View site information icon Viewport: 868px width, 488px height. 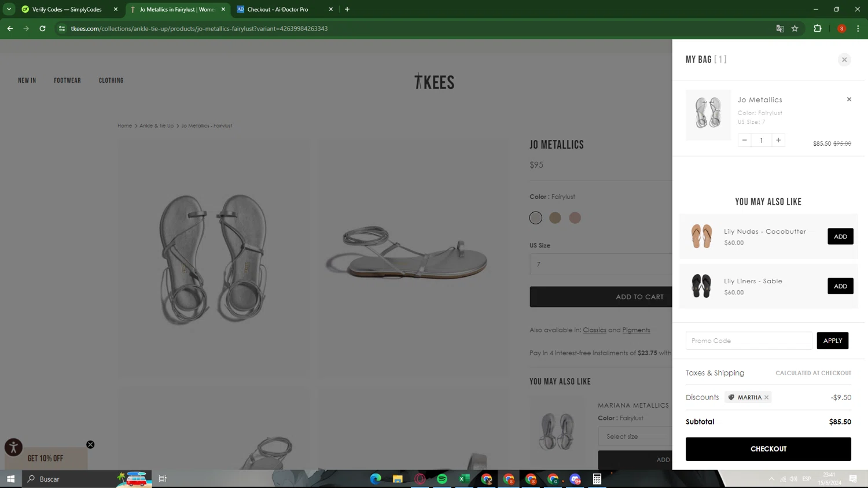62,28
